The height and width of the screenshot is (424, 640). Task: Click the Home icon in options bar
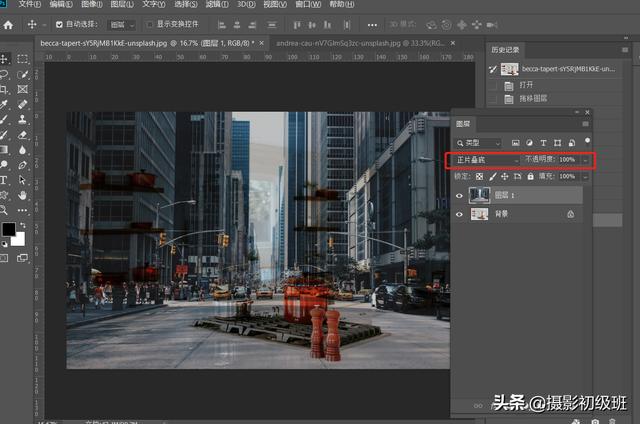(x=8, y=24)
